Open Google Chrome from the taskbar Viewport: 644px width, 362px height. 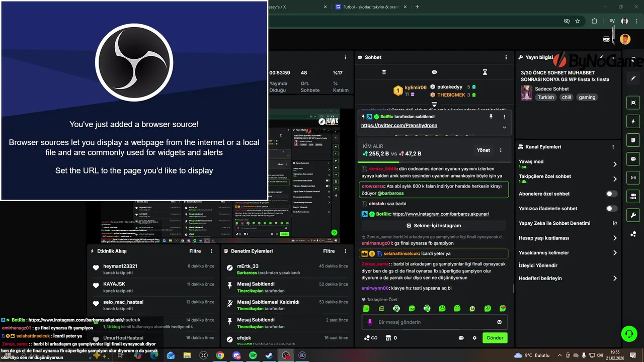coord(220,355)
